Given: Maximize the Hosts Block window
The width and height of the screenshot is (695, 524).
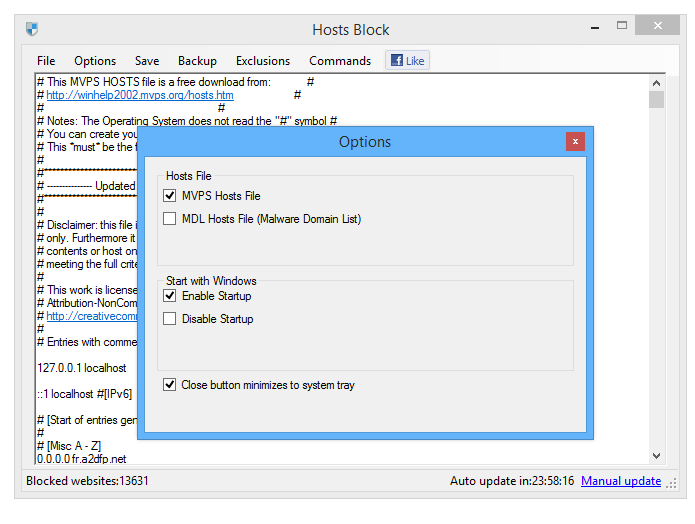Looking at the screenshot, I should pos(622,26).
